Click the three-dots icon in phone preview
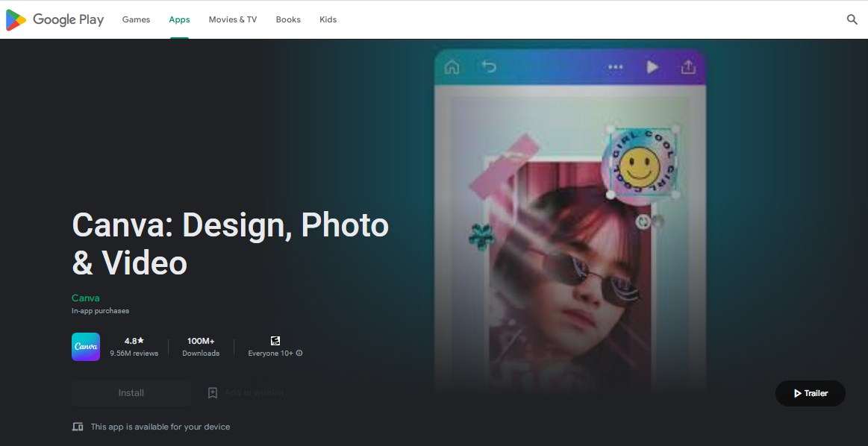The image size is (868, 446). [615, 67]
